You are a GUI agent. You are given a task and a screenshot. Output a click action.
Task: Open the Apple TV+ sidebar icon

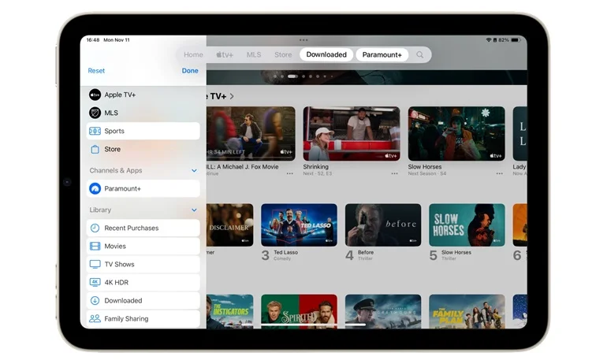tap(95, 95)
